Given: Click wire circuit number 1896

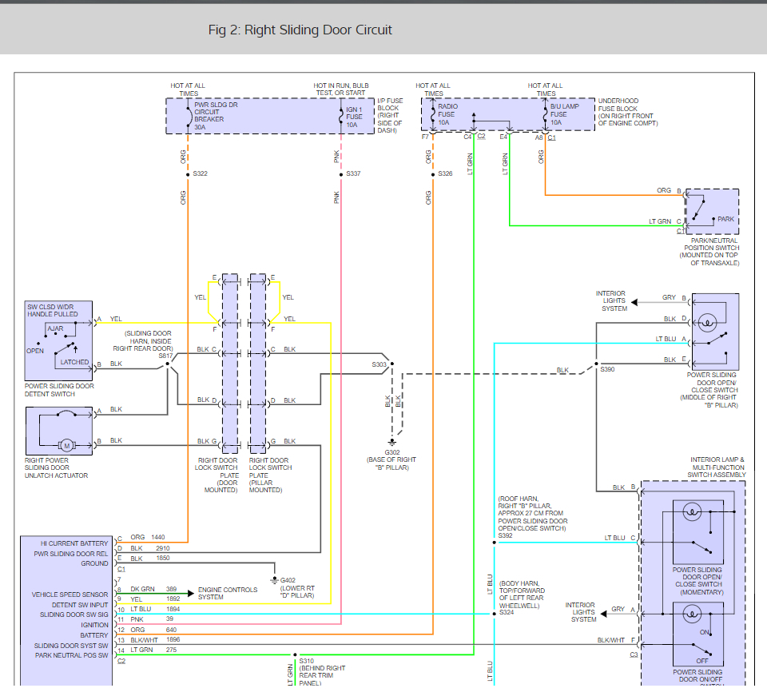Looking at the screenshot, I should tap(173, 639).
